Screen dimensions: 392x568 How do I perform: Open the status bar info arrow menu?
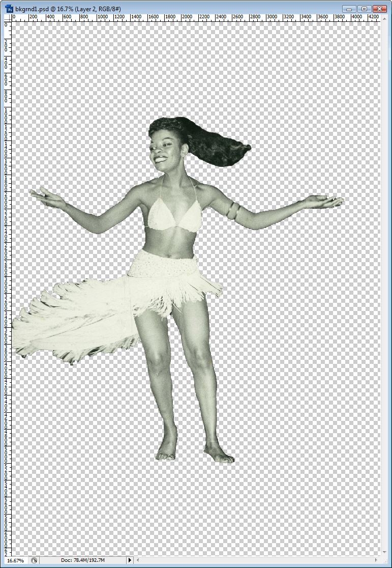[x=130, y=560]
